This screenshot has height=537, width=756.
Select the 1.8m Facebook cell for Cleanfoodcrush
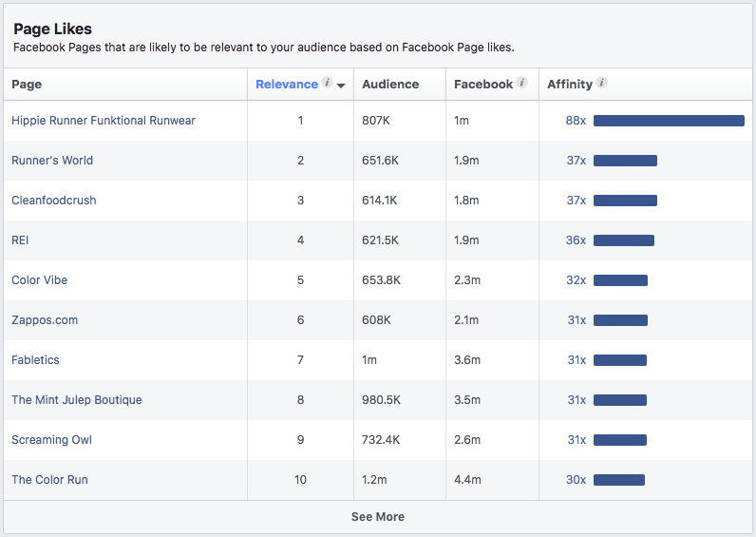[466, 201]
